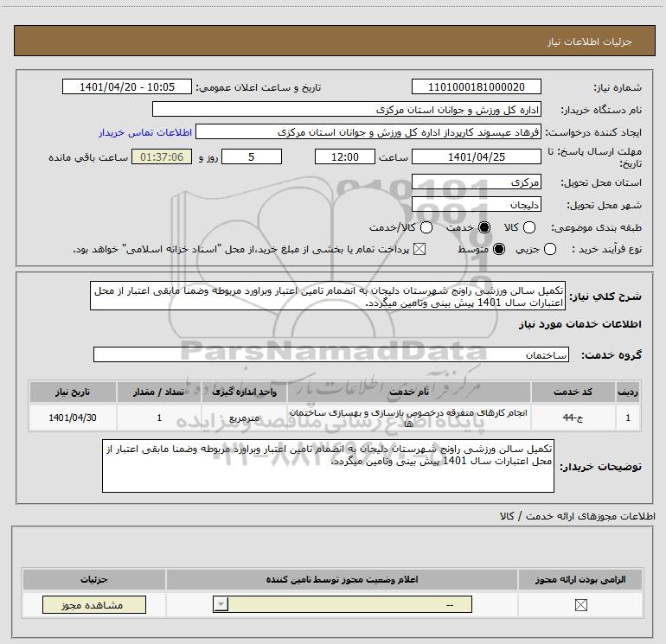This screenshot has height=644, width=666.
Task: Click the deadline time field 12:00
Action: 345,156
